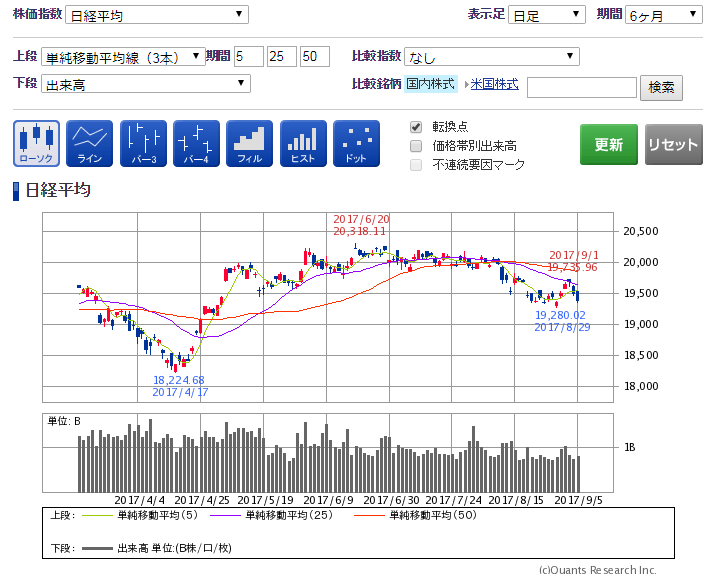Click the green 更新 button

point(608,144)
